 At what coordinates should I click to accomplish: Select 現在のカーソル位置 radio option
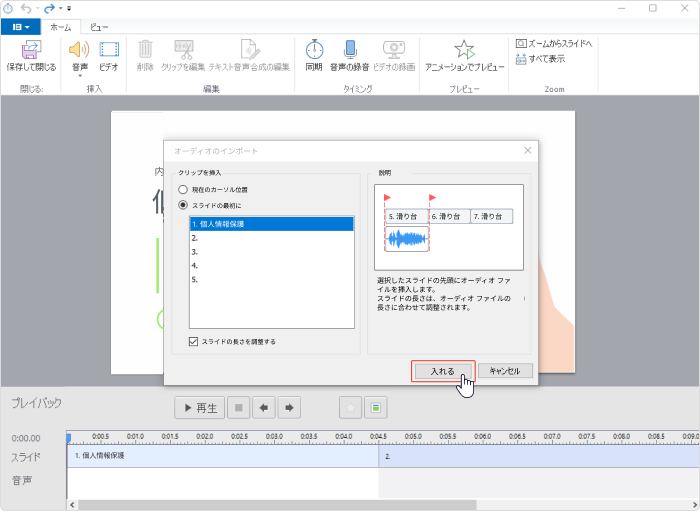[x=183, y=189]
